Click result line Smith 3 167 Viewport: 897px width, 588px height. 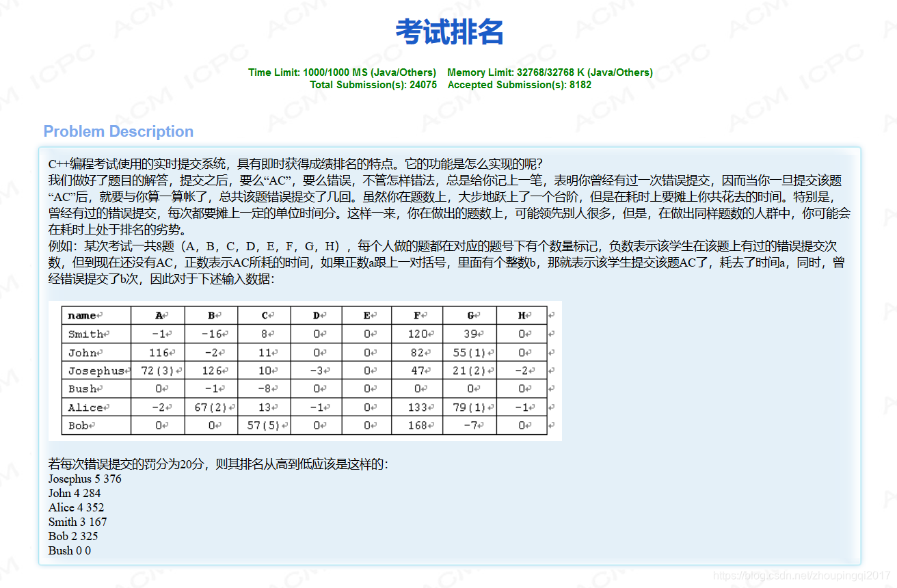(x=77, y=522)
